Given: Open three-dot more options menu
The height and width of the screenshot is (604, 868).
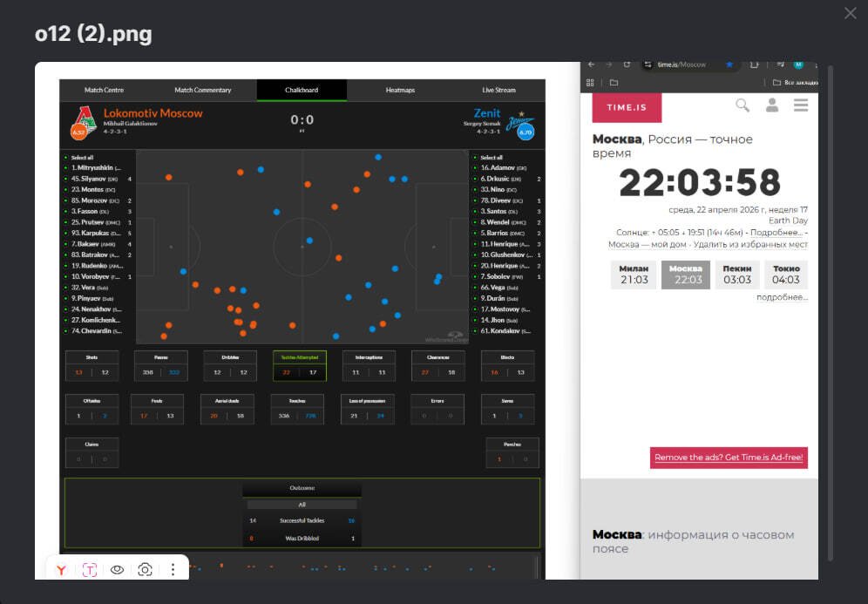Looking at the screenshot, I should point(173,569).
